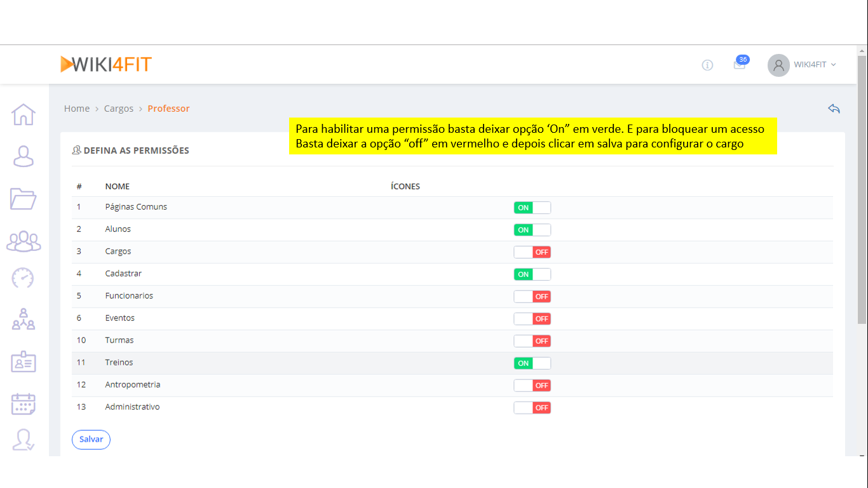Enable the Administrativo permission toggle
The height and width of the screenshot is (488, 868).
click(x=532, y=408)
